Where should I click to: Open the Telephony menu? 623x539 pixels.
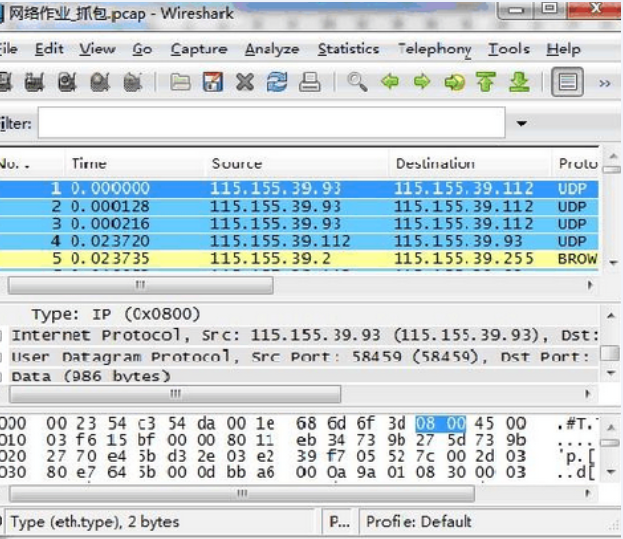[x=435, y=50]
